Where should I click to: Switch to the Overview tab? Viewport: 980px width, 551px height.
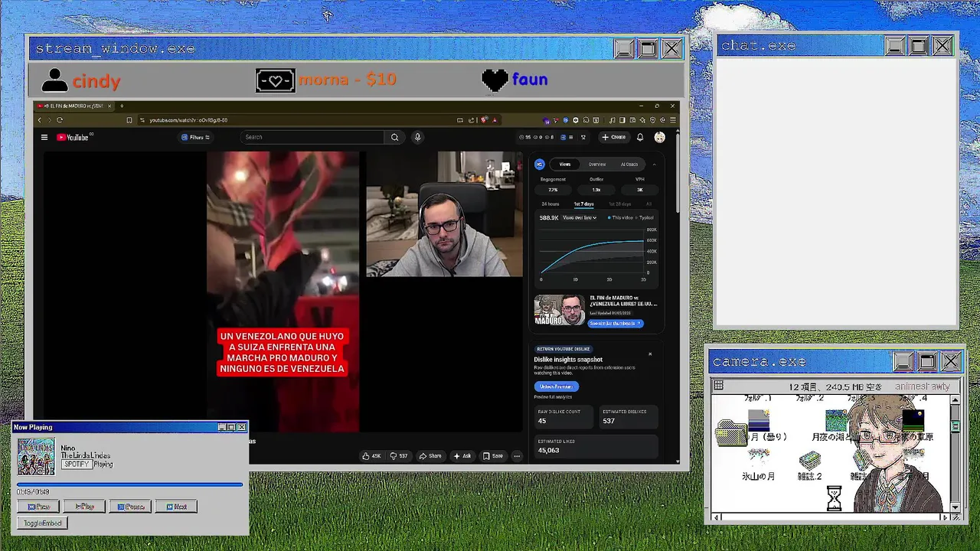tap(597, 164)
